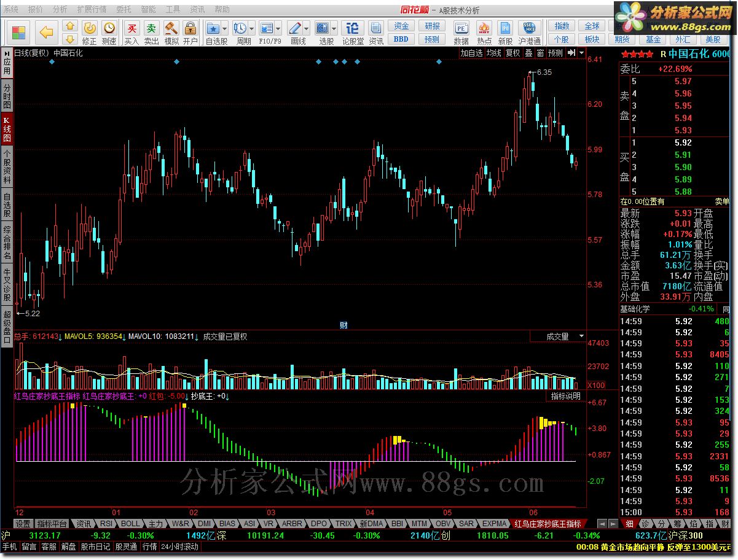Screen dimensions: 738x560
Task: Toggle 叠 overlay on chart
Action: [528, 53]
